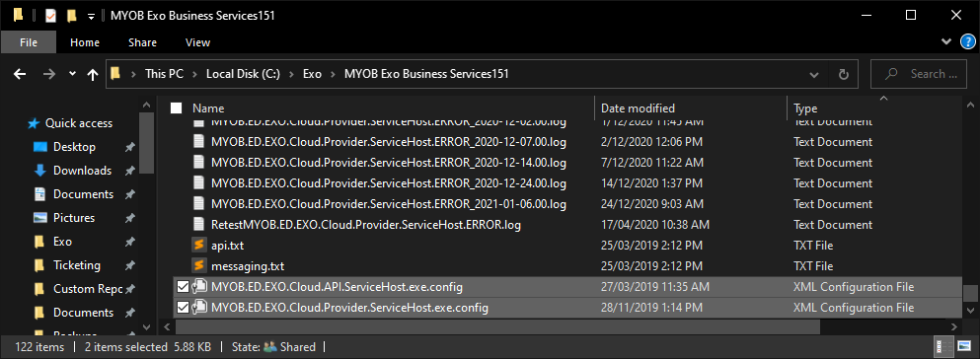
Task: Select ERROR_2020-12-07.00.log file icon
Action: click(x=198, y=142)
